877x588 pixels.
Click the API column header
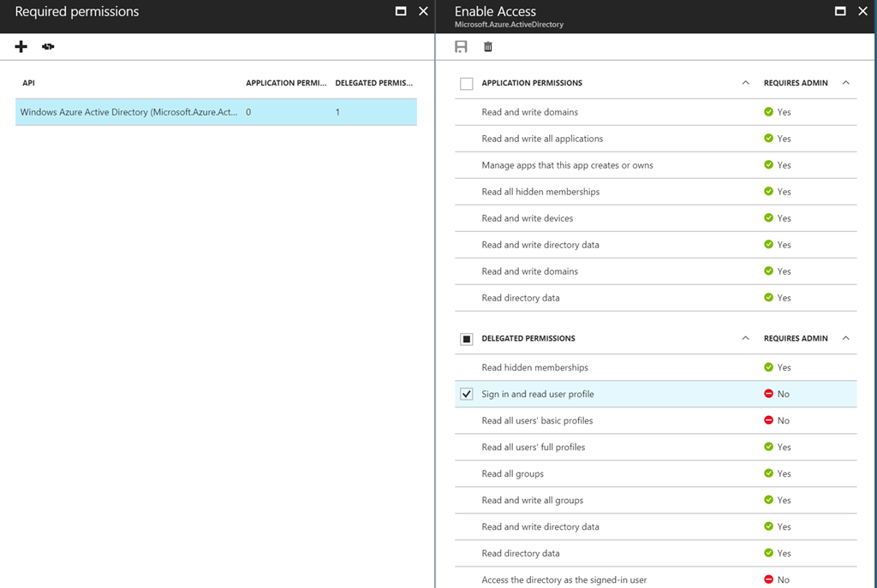[x=28, y=83]
